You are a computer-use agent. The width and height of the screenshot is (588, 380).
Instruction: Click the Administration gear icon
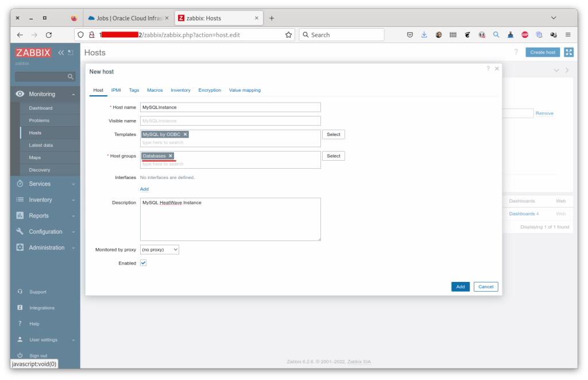click(x=20, y=247)
